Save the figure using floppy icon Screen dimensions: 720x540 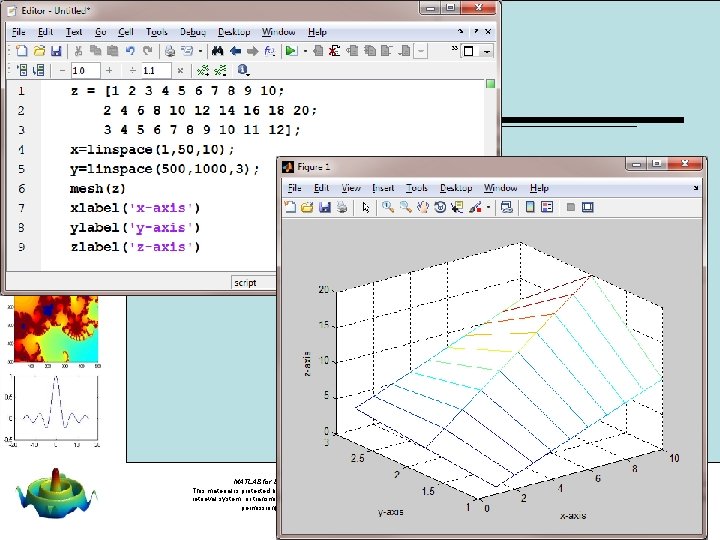(325, 207)
